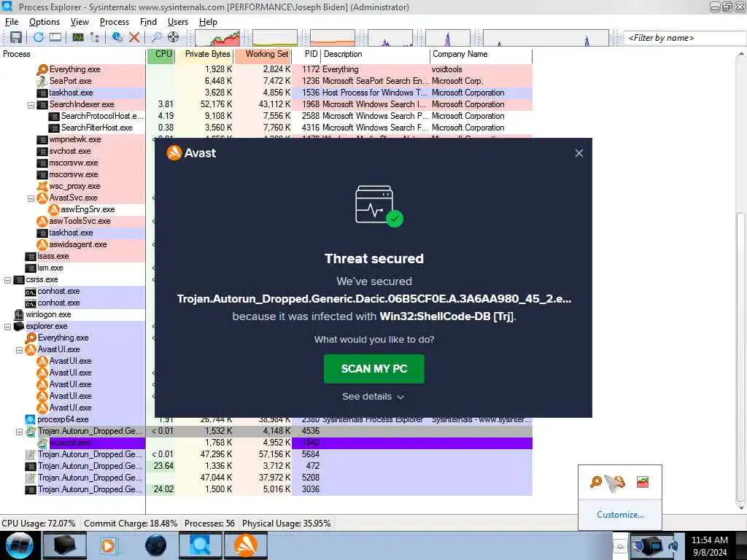
Task: Expand See details in Avast popup
Action: tap(373, 397)
